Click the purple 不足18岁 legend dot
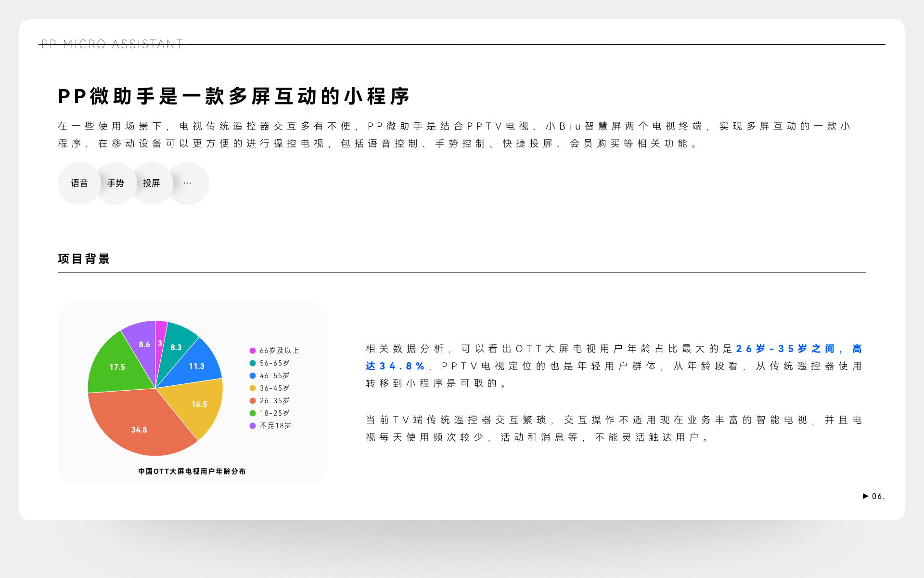Viewport: 924px width, 578px height. click(252, 425)
